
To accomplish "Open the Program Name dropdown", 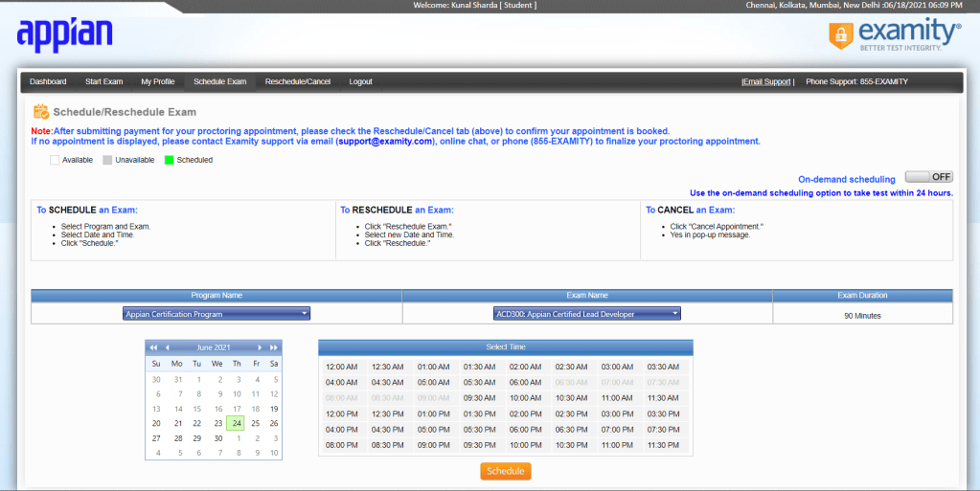I will pyautogui.click(x=217, y=313).
